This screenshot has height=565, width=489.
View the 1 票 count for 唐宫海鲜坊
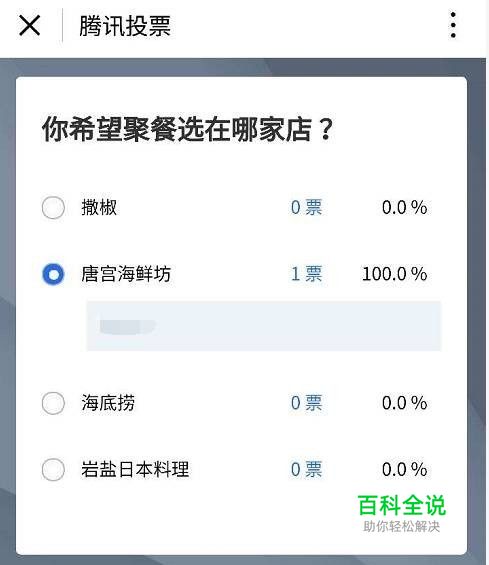307,274
